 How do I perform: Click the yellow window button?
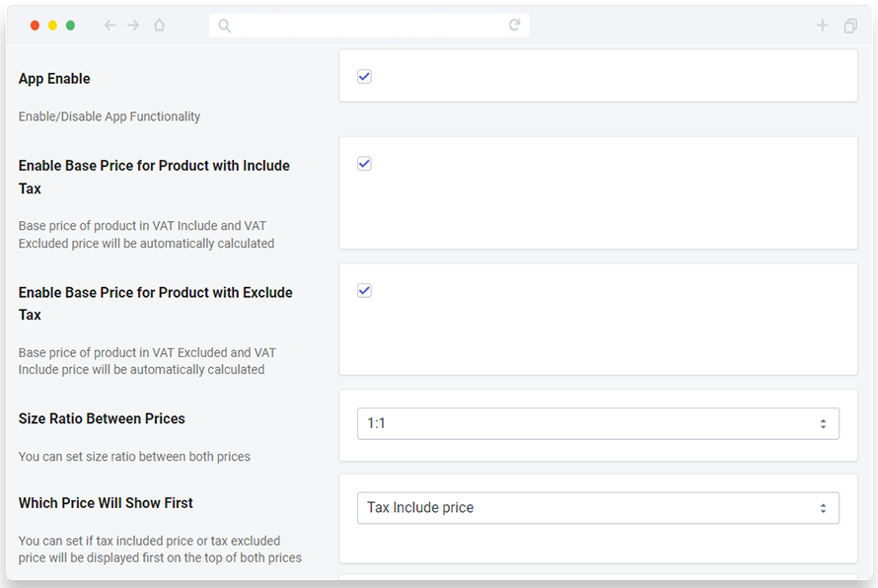52,26
